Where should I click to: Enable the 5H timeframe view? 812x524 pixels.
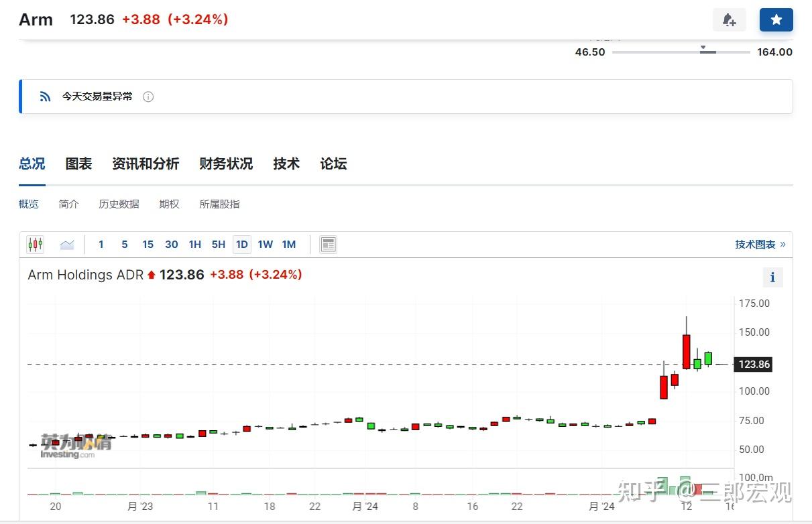(x=218, y=244)
